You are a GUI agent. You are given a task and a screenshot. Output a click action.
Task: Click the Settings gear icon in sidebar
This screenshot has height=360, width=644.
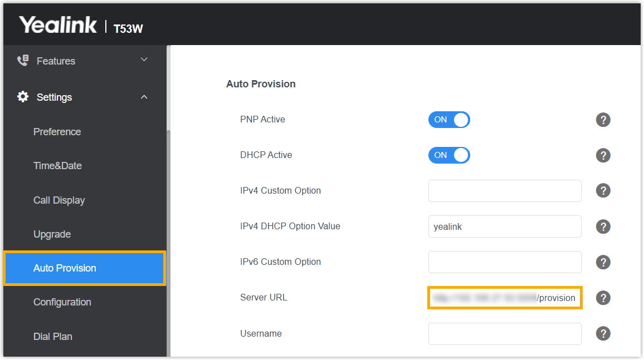pyautogui.click(x=23, y=97)
